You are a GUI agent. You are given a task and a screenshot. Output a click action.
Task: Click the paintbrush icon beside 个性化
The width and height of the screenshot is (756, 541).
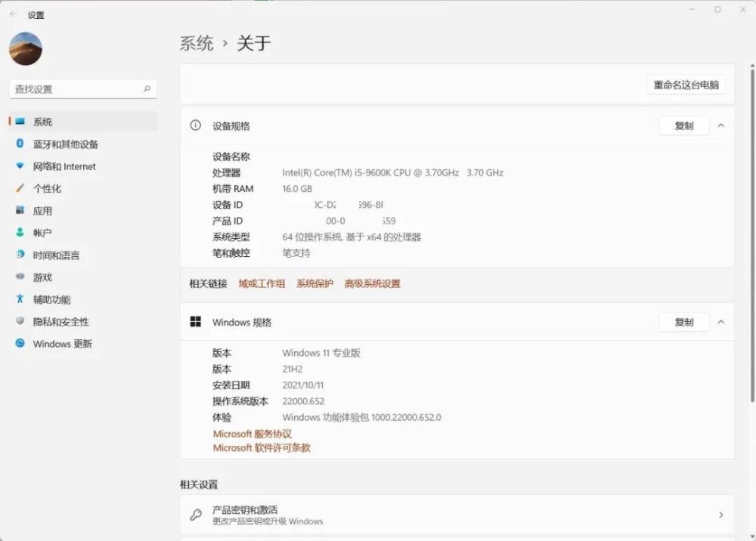(20, 188)
